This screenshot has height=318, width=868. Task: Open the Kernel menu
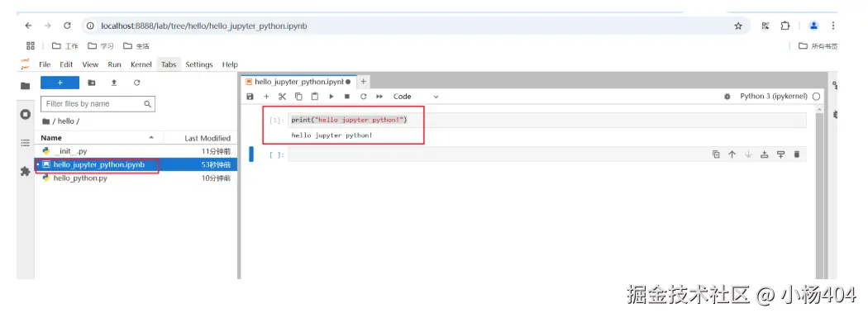(x=141, y=64)
